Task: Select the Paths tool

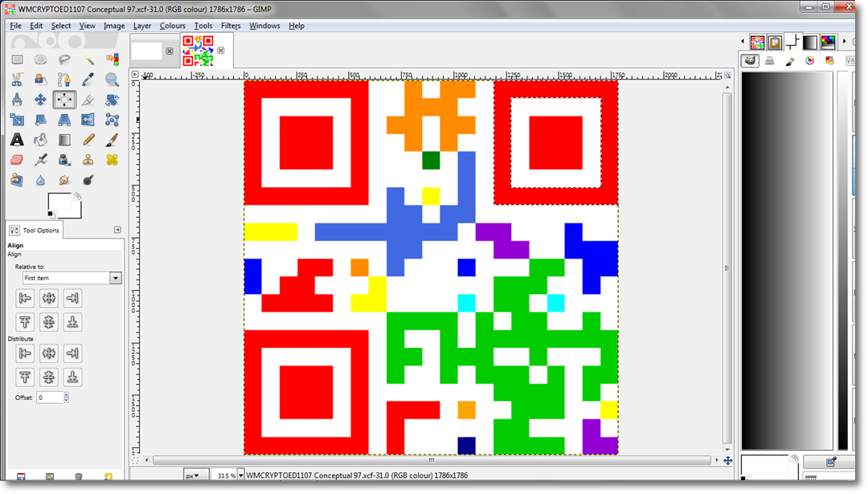Action: 64,80
